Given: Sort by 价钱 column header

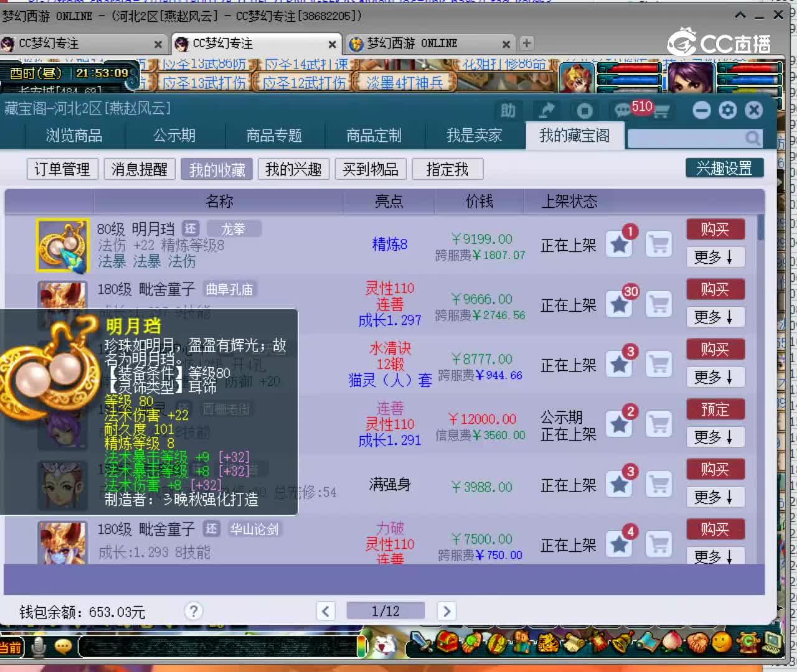Looking at the screenshot, I should (479, 201).
